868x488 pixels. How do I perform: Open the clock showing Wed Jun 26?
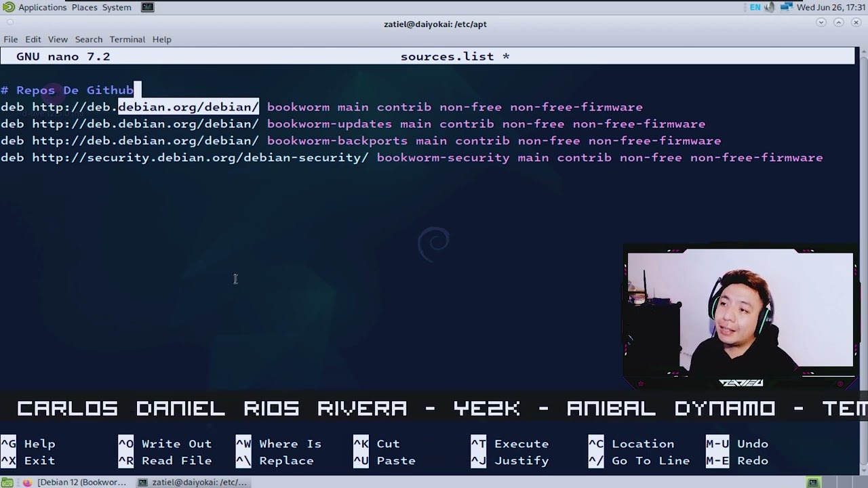point(831,7)
